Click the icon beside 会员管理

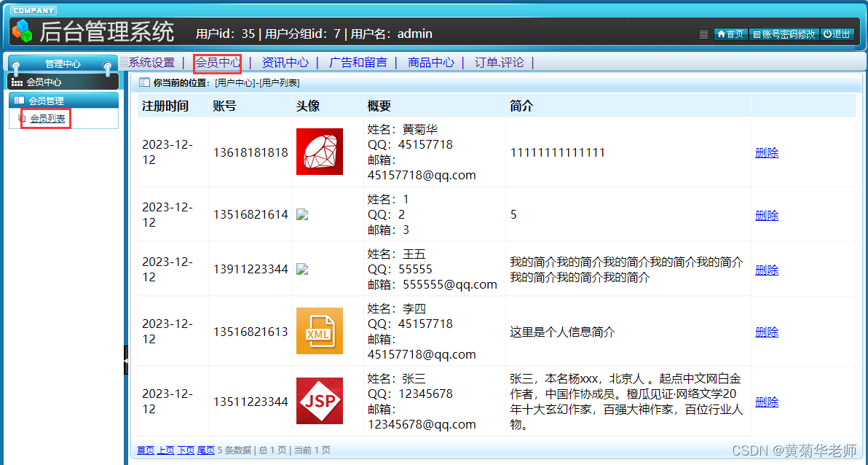point(20,101)
